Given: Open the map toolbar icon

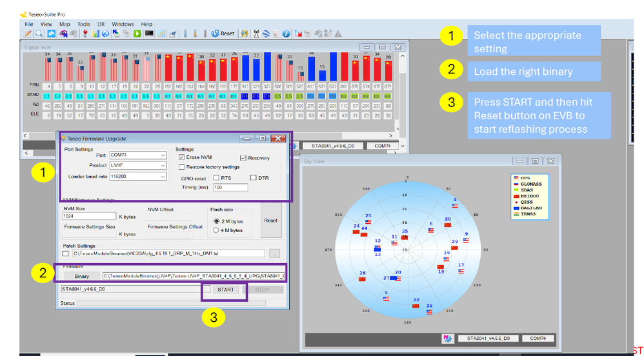Looking at the screenshot, I should (244, 34).
